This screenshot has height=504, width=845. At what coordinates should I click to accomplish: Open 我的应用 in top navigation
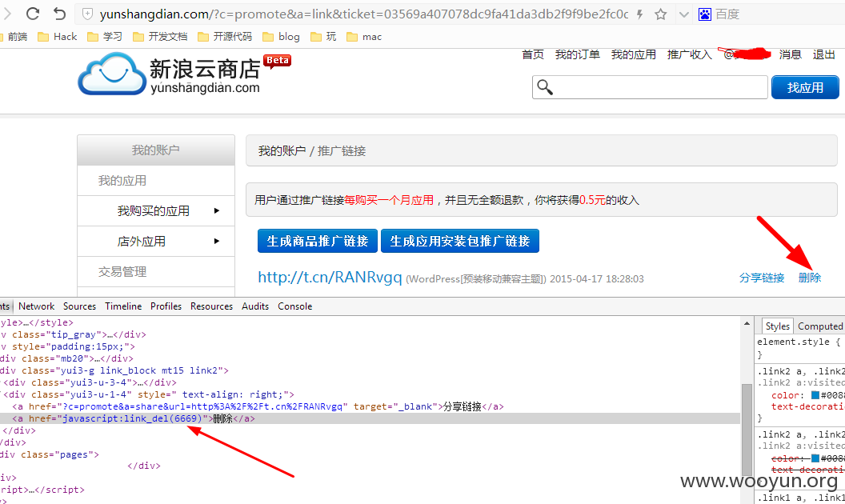pyautogui.click(x=634, y=54)
